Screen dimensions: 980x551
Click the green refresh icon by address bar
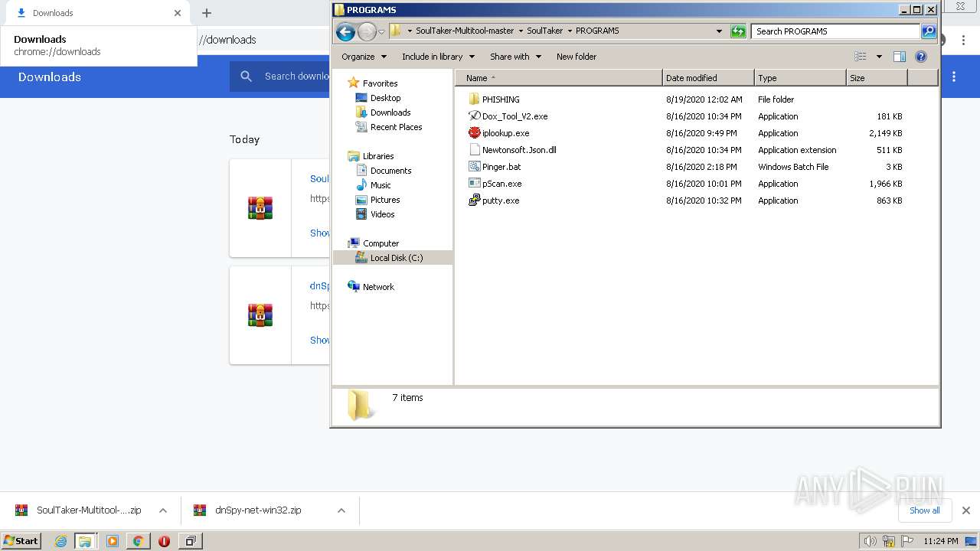738,31
